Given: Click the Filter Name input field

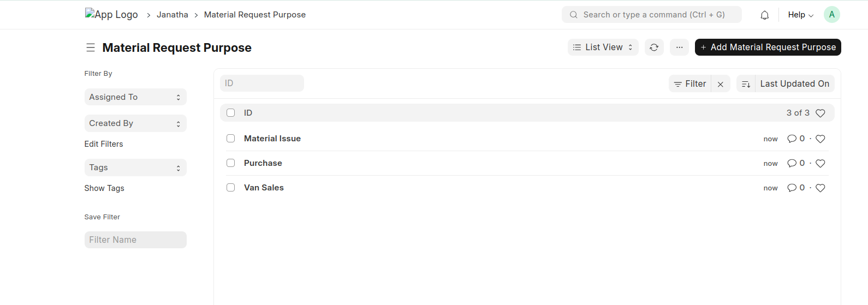Looking at the screenshot, I should 135,240.
